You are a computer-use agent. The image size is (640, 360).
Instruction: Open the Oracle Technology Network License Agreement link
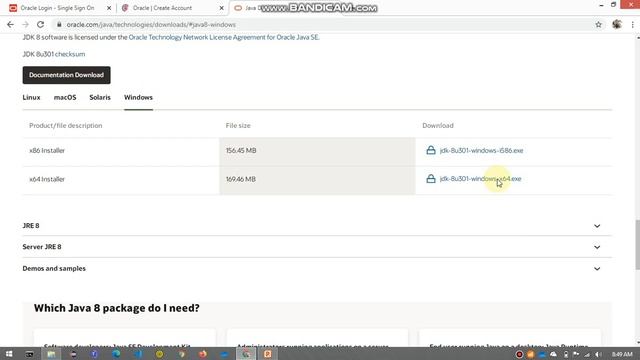[224, 37]
